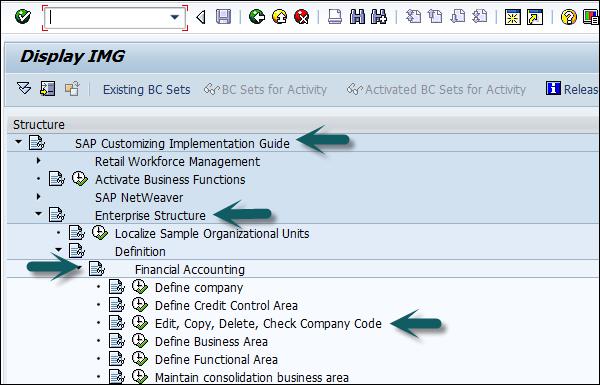Select SAP Customizing Implementation Guide row

pos(182,144)
